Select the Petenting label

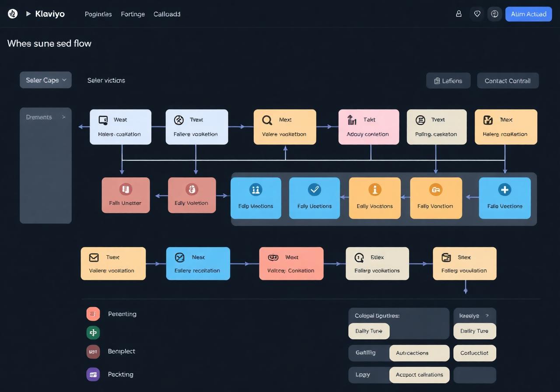point(122,314)
